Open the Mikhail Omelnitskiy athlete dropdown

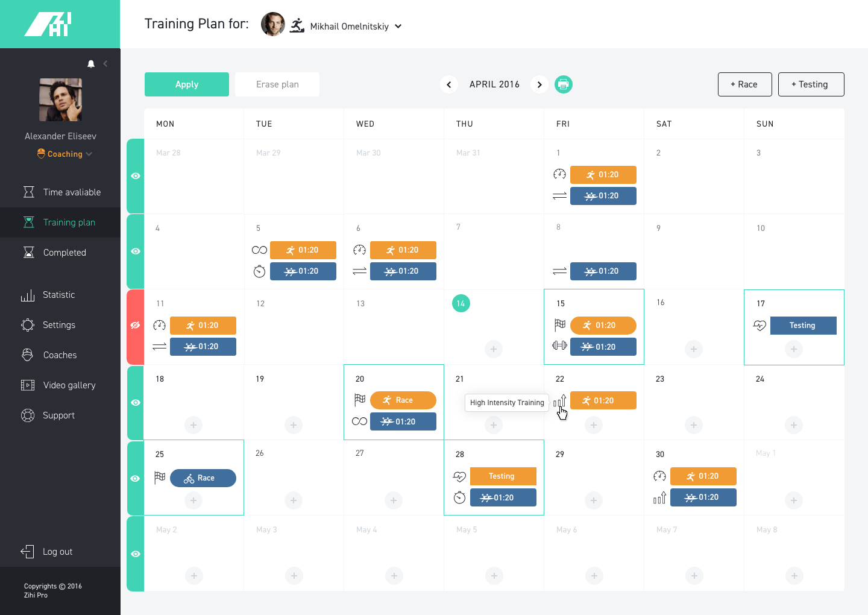click(398, 27)
